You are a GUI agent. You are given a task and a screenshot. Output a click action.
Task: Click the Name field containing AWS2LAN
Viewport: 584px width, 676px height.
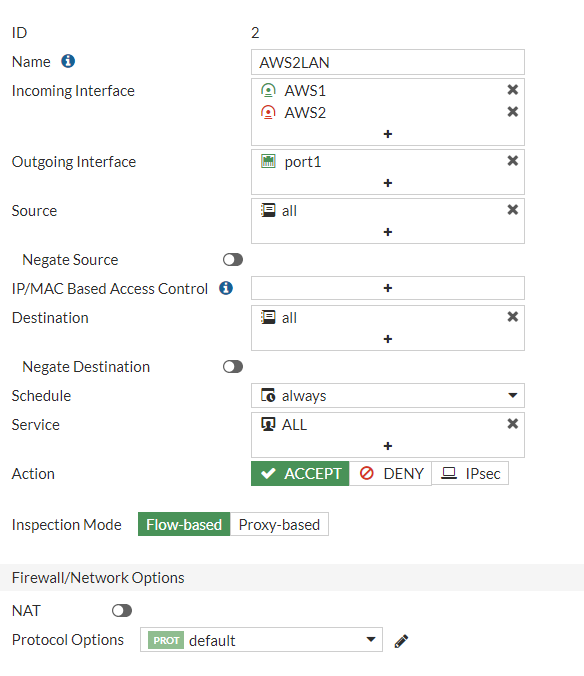tap(387, 62)
